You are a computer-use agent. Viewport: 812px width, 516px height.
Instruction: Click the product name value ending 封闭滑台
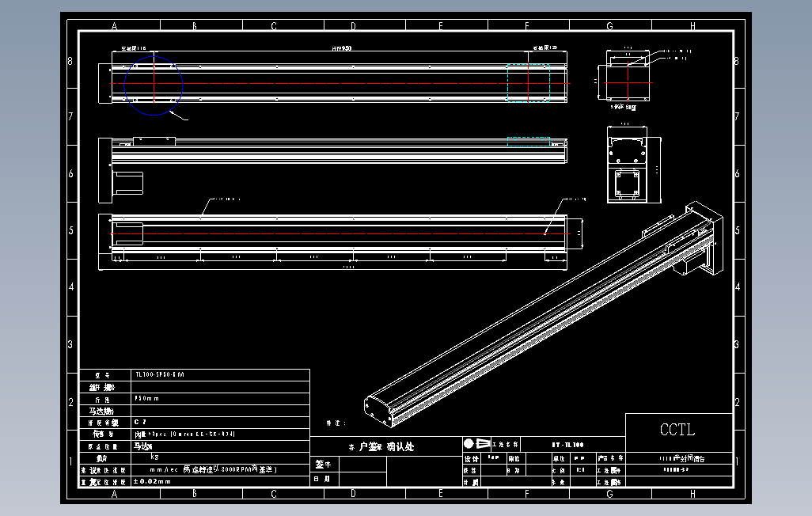682,458
